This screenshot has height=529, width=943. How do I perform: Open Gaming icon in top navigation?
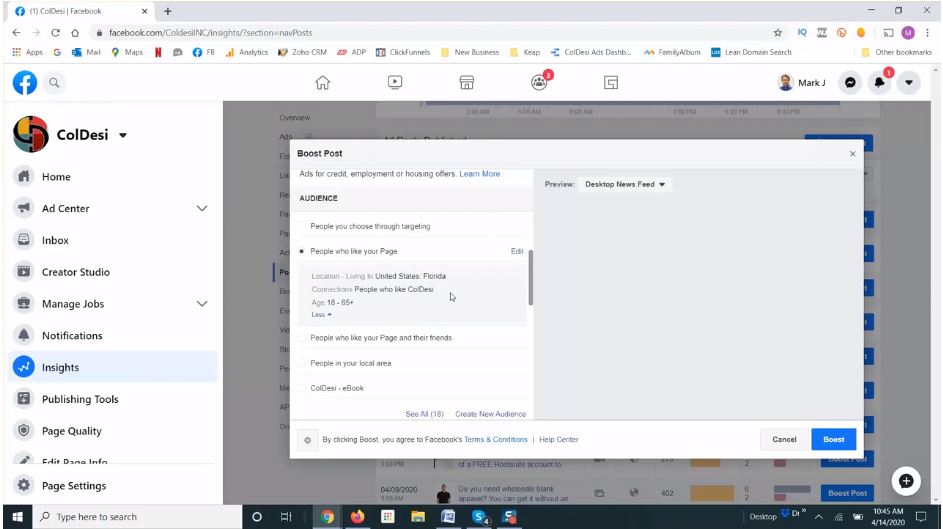[610, 82]
